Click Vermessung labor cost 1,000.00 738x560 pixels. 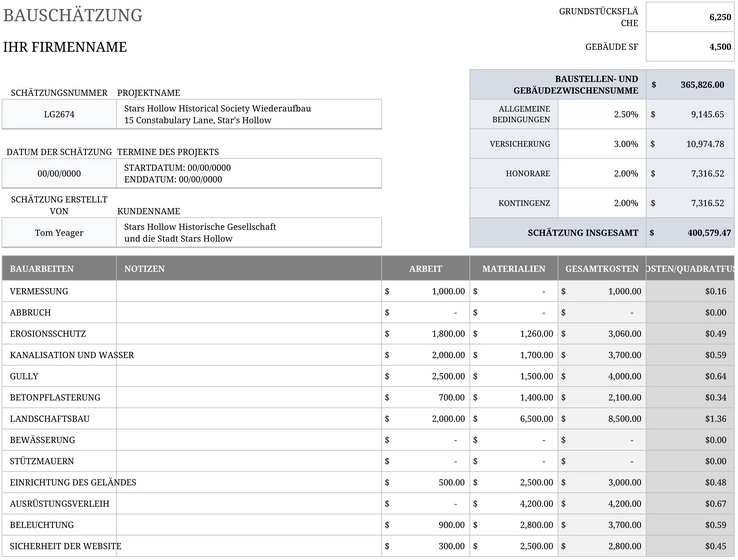pyautogui.click(x=426, y=291)
